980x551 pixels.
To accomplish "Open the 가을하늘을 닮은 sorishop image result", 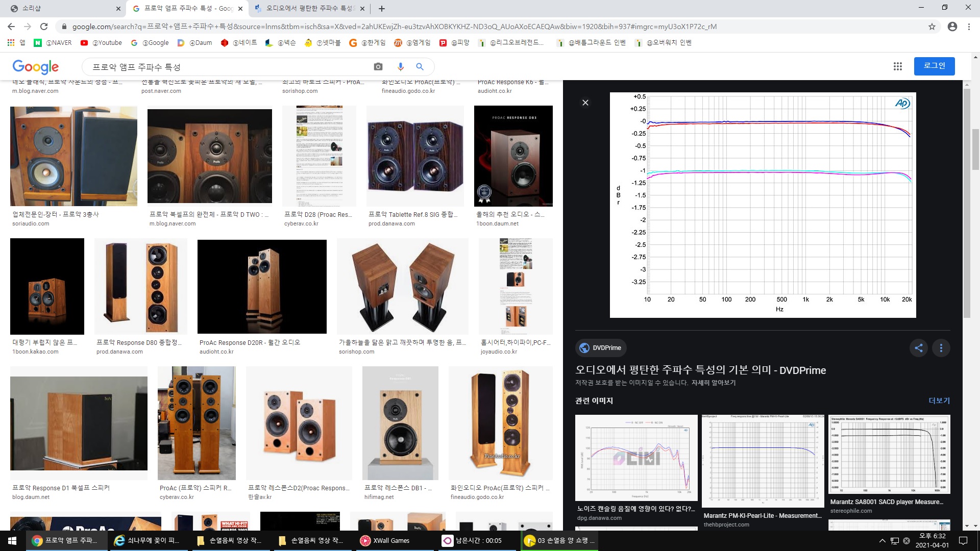I will click(402, 286).
